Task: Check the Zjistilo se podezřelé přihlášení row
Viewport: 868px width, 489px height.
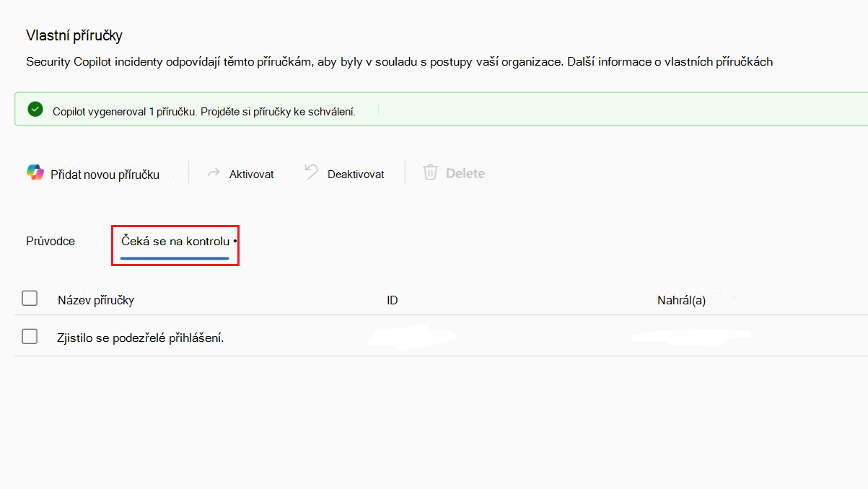Action: click(x=30, y=336)
